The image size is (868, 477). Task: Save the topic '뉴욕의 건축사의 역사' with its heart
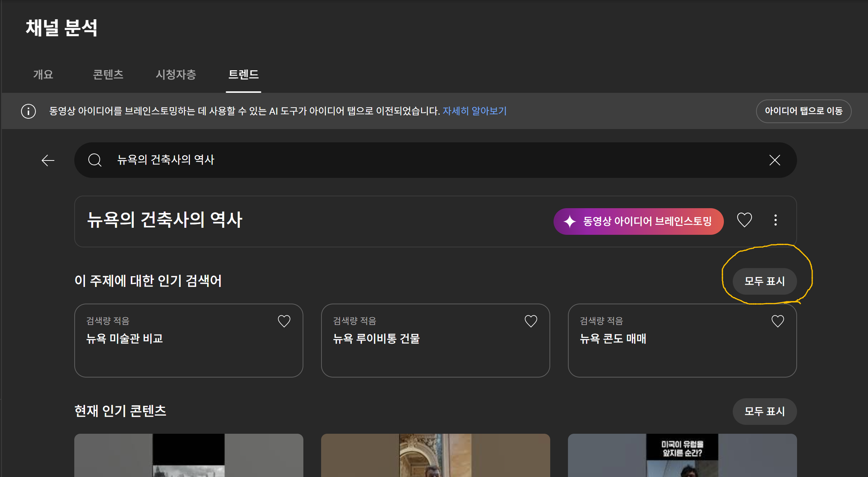(744, 220)
